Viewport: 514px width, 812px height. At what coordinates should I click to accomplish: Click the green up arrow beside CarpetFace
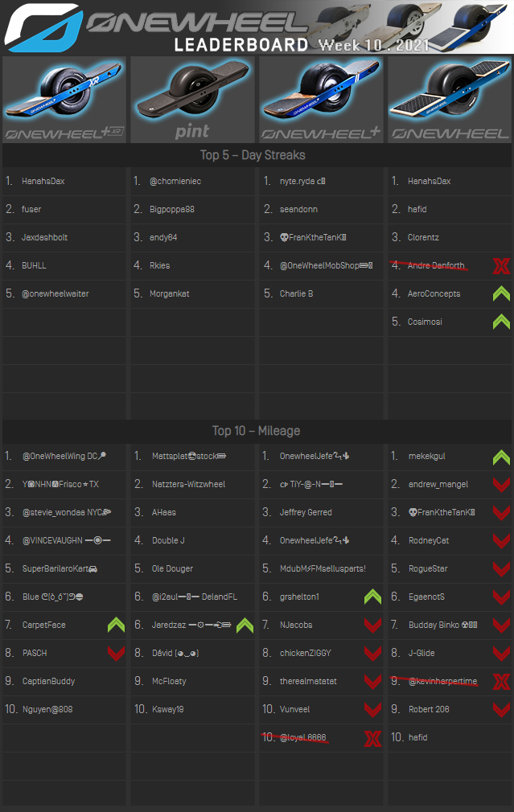(x=116, y=625)
